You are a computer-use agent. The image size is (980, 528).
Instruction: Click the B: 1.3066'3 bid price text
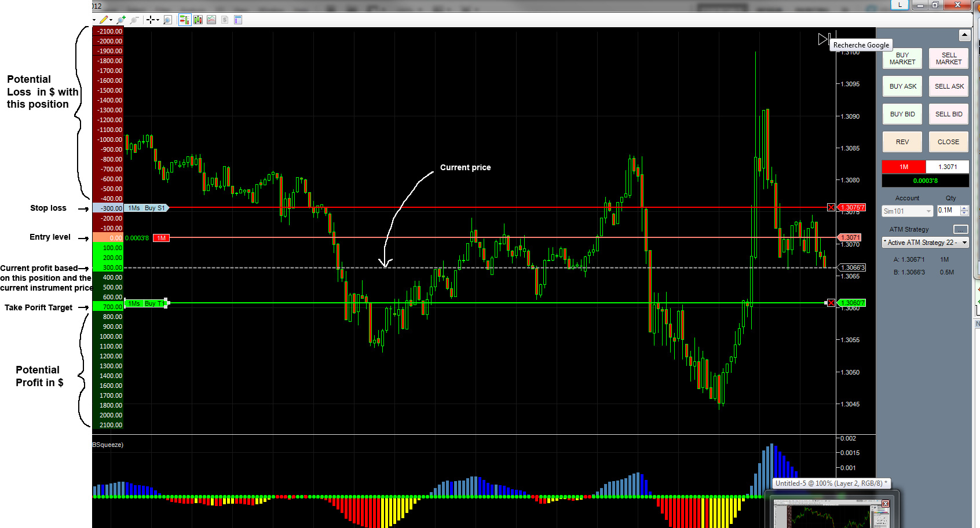click(909, 272)
